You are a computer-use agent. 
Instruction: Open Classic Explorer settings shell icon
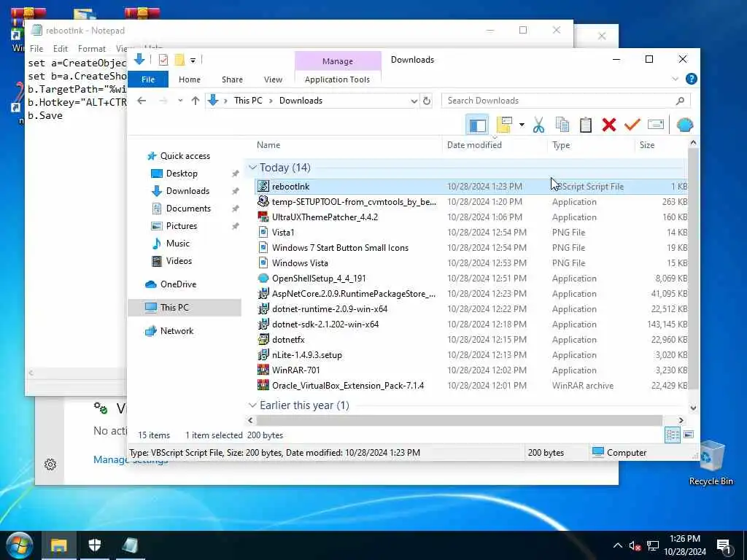pyautogui.click(x=684, y=125)
